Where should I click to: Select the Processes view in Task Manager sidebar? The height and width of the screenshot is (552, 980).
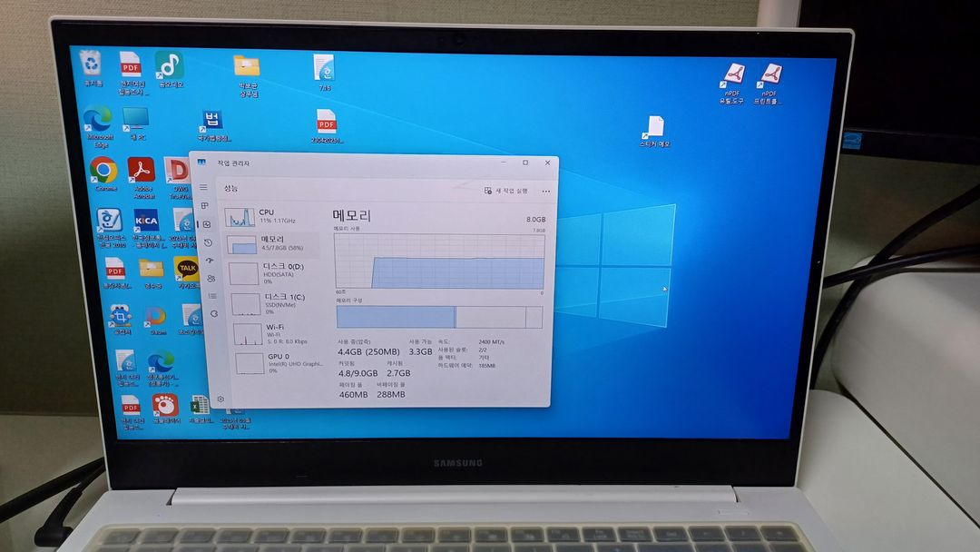coord(204,205)
